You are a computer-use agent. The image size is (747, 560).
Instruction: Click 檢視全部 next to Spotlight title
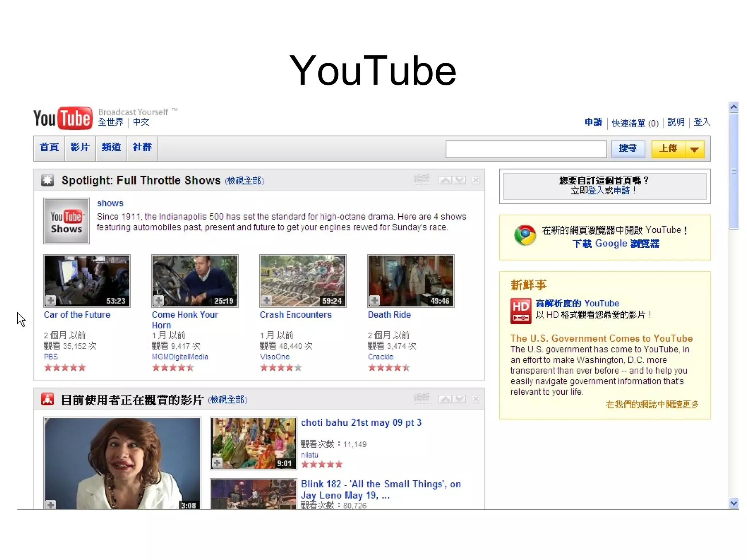pyautogui.click(x=244, y=181)
